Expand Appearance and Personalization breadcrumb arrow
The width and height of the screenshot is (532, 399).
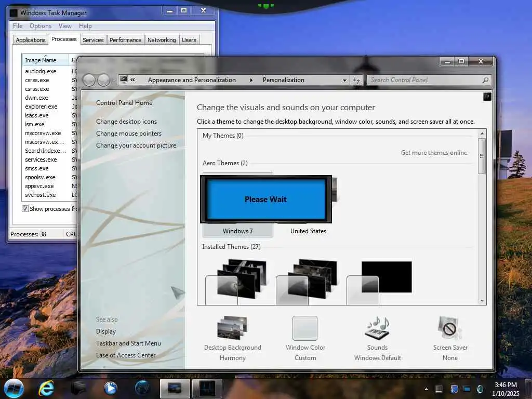(x=251, y=80)
